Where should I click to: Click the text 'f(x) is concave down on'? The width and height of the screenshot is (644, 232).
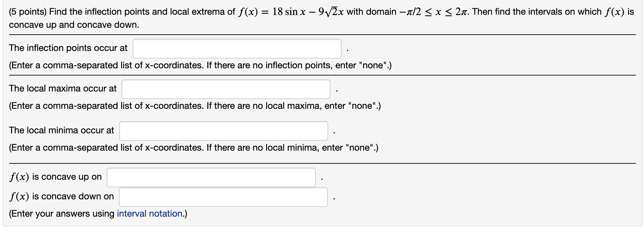click(x=61, y=196)
